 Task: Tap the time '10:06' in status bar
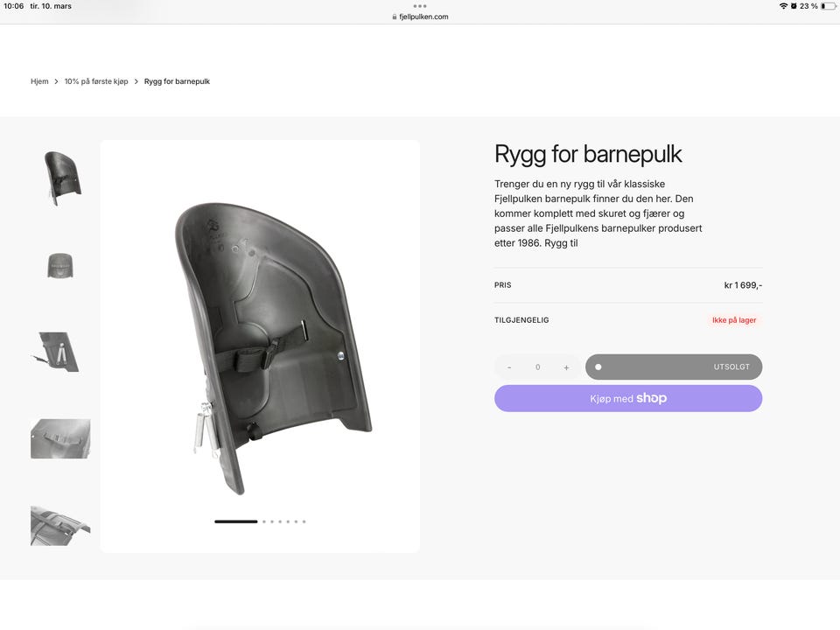pos(14,6)
